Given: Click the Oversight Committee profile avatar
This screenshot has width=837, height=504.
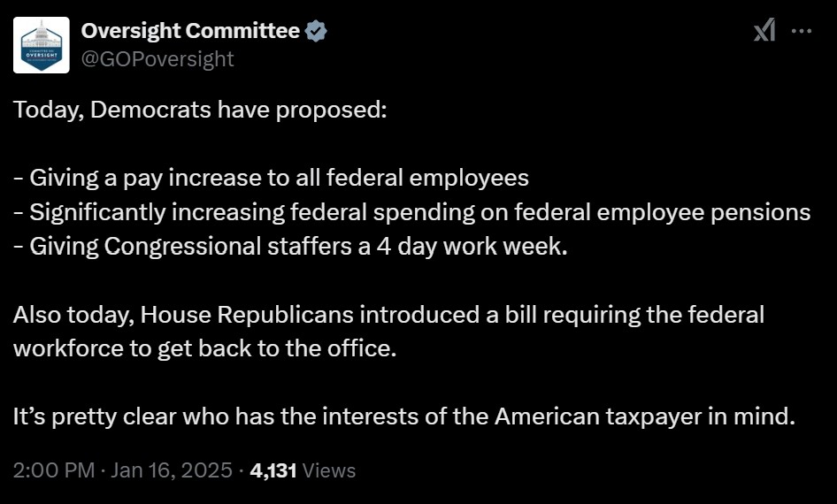Looking at the screenshot, I should tap(41, 45).
